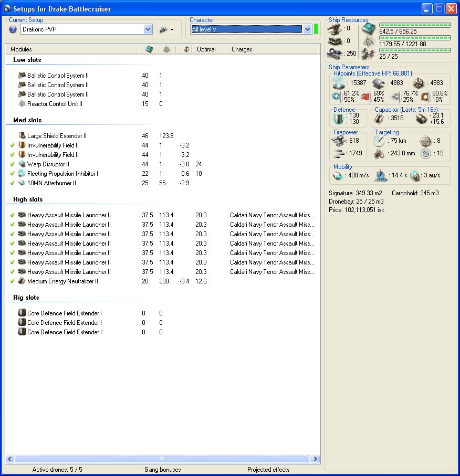Select the Warp Disruptor II module icon

22,164
